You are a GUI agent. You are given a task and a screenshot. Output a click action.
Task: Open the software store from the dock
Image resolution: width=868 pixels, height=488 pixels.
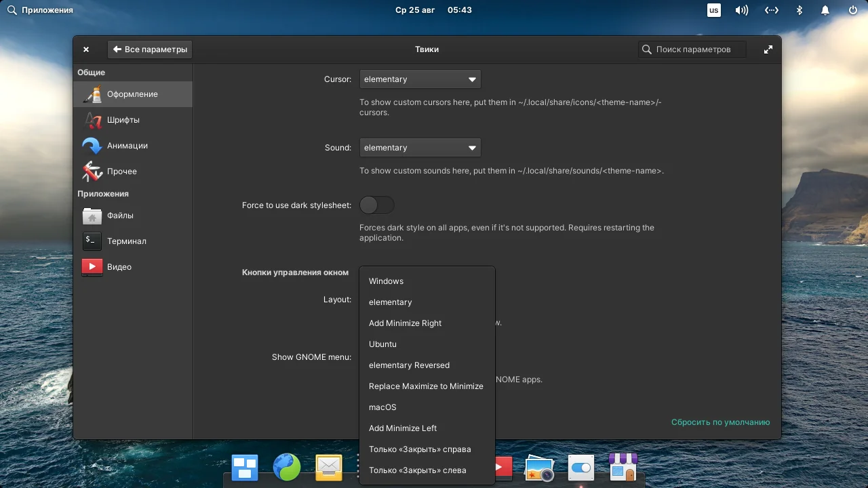click(623, 467)
